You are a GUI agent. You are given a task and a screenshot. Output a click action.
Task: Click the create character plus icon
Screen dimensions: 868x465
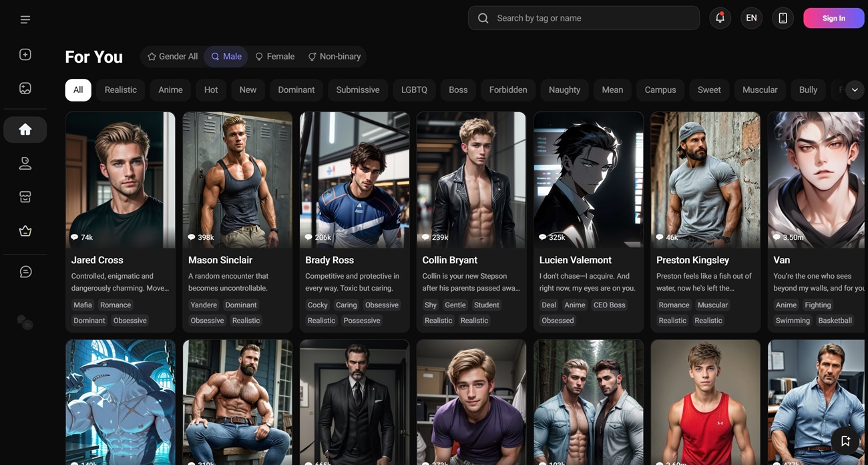click(x=25, y=55)
